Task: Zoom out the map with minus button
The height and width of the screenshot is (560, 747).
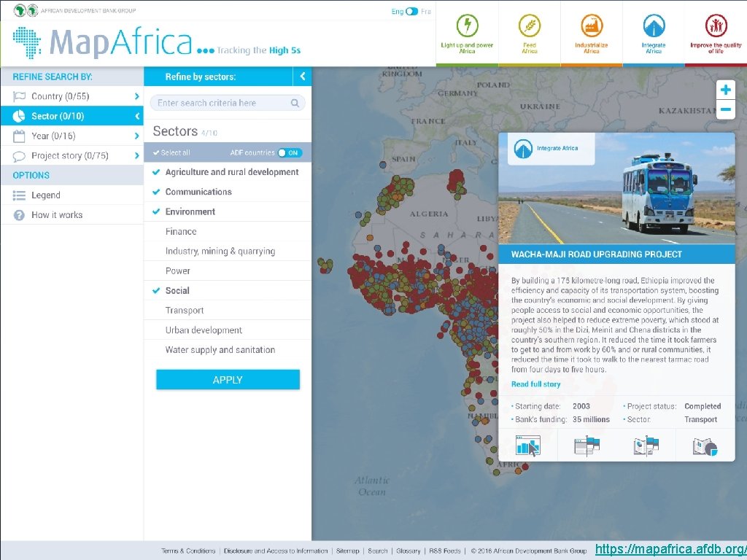Action: pyautogui.click(x=726, y=109)
